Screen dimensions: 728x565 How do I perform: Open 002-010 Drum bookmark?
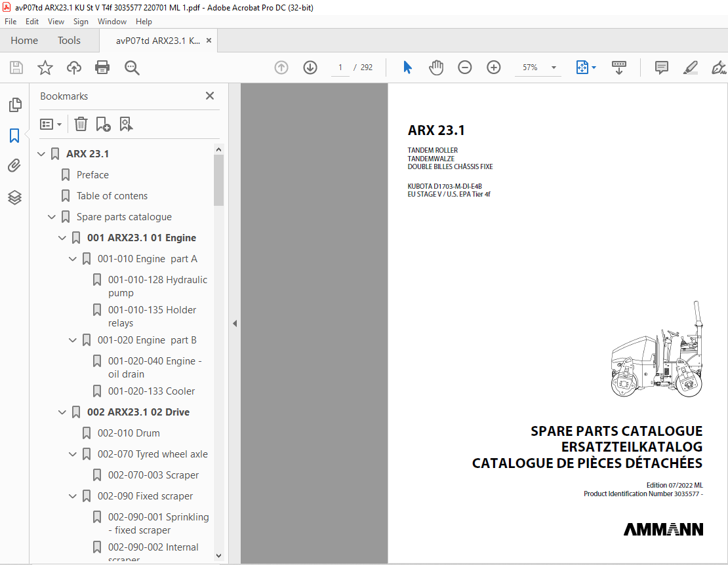129,433
